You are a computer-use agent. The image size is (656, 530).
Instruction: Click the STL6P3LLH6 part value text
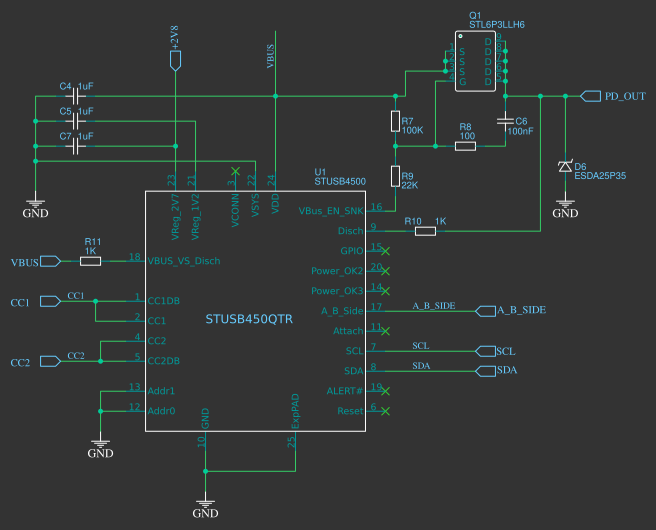pos(497,25)
